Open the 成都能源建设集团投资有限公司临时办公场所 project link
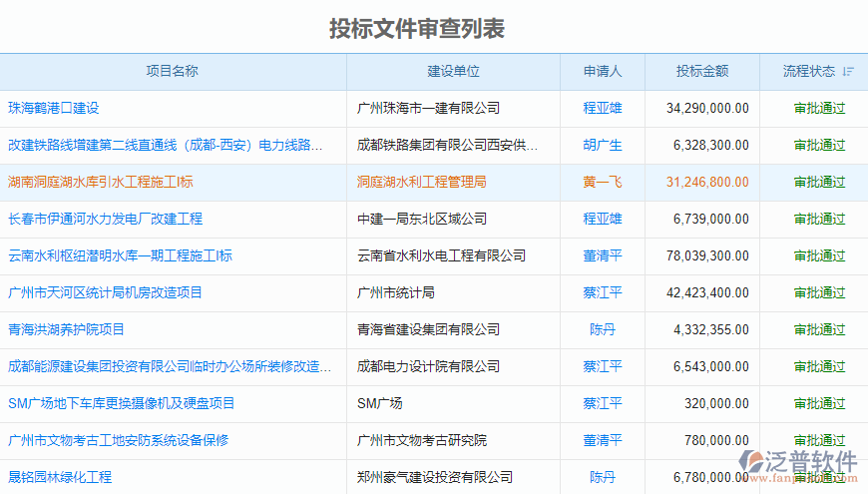Viewport: 868px width, 494px height. [170, 366]
